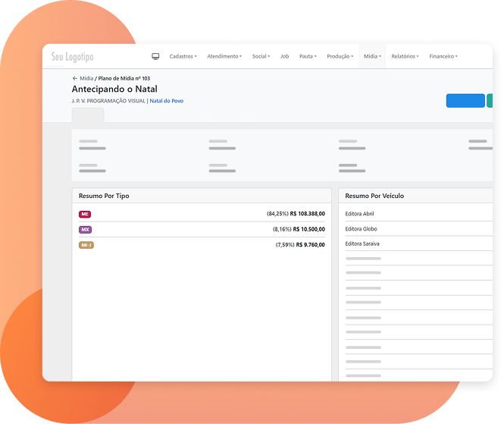Viewport: 504px width, 424px height.
Task: Open the Job menu item
Action: (284, 56)
